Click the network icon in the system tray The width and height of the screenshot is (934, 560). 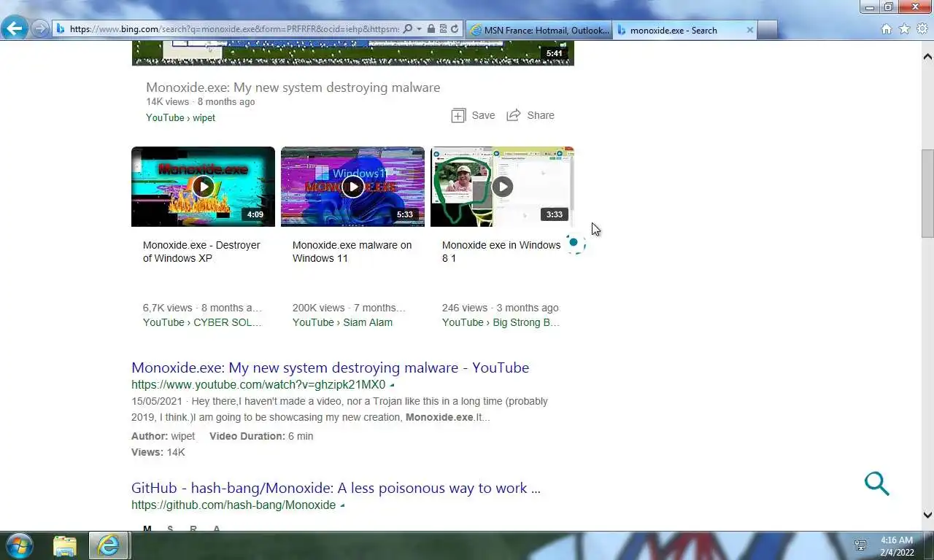(x=860, y=545)
